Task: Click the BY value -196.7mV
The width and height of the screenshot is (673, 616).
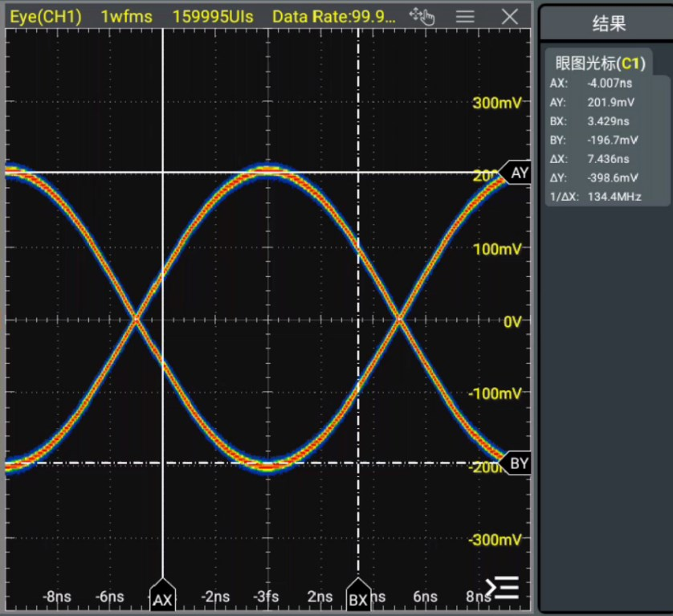Action: (613, 140)
